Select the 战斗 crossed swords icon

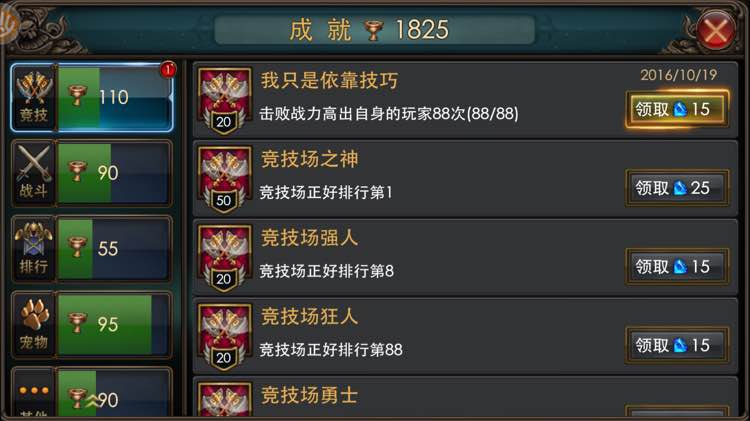click(x=33, y=173)
